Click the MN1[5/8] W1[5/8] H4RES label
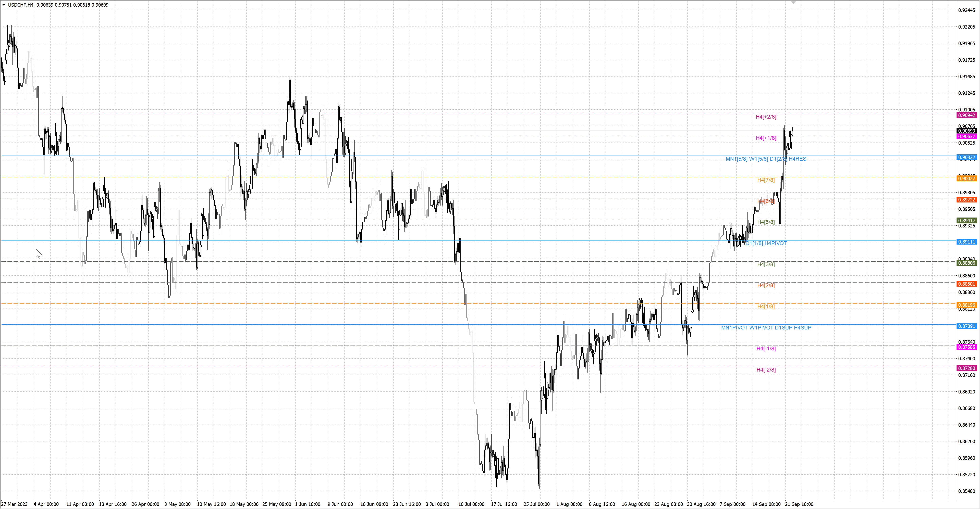Image resolution: width=980 pixels, height=509 pixels. pos(765,159)
